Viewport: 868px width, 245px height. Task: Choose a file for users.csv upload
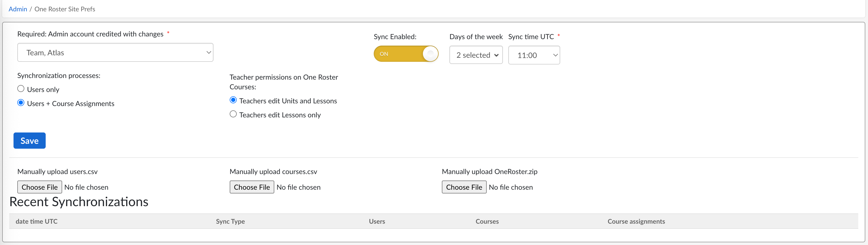pyautogui.click(x=39, y=187)
